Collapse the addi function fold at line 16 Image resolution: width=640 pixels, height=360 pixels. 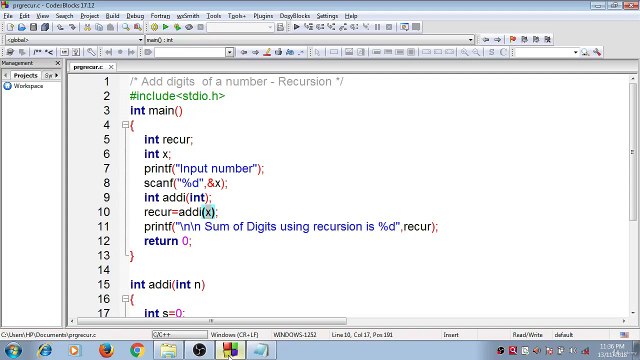pyautogui.click(x=125, y=299)
